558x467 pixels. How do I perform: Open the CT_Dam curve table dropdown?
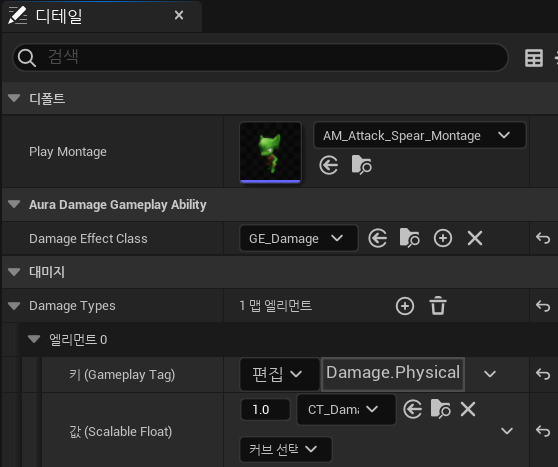pos(346,409)
